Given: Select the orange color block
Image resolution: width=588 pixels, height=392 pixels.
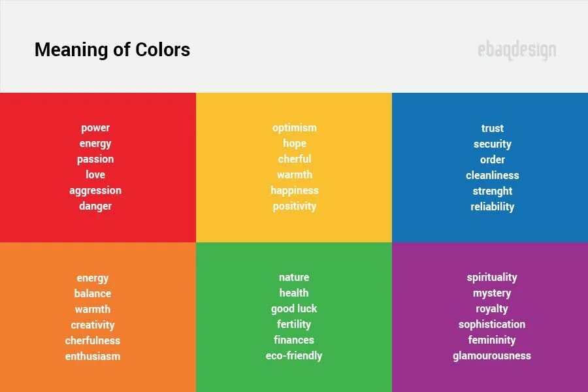Looking at the screenshot, I should click(98, 317).
